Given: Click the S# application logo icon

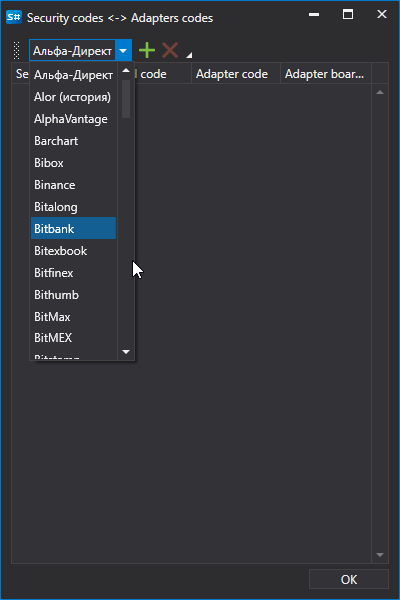Looking at the screenshot, I should point(14,17).
